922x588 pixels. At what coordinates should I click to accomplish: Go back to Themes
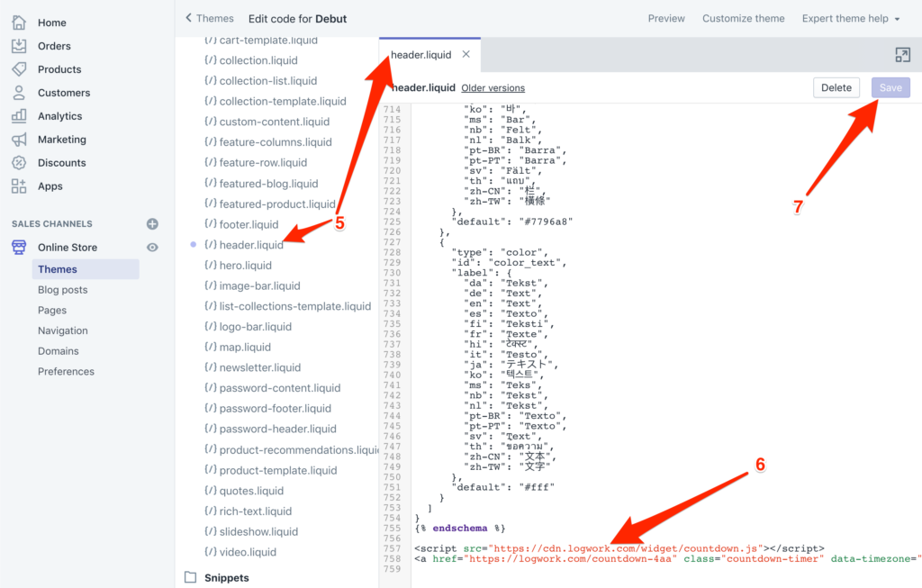pyautogui.click(x=209, y=18)
